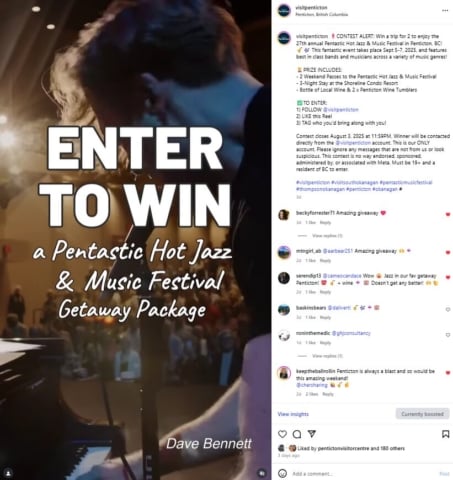Click the View insights link
Screen dimensions: 453x480
point(293,414)
